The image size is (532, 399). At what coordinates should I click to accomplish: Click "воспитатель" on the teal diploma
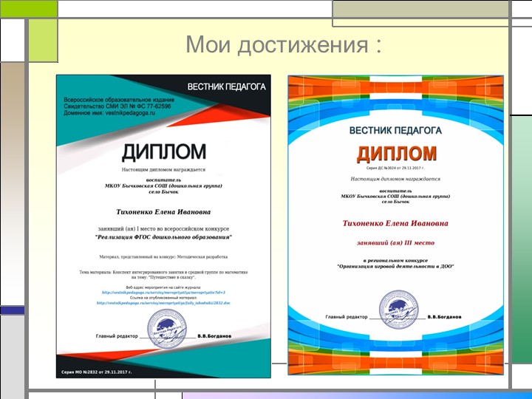coord(163,180)
